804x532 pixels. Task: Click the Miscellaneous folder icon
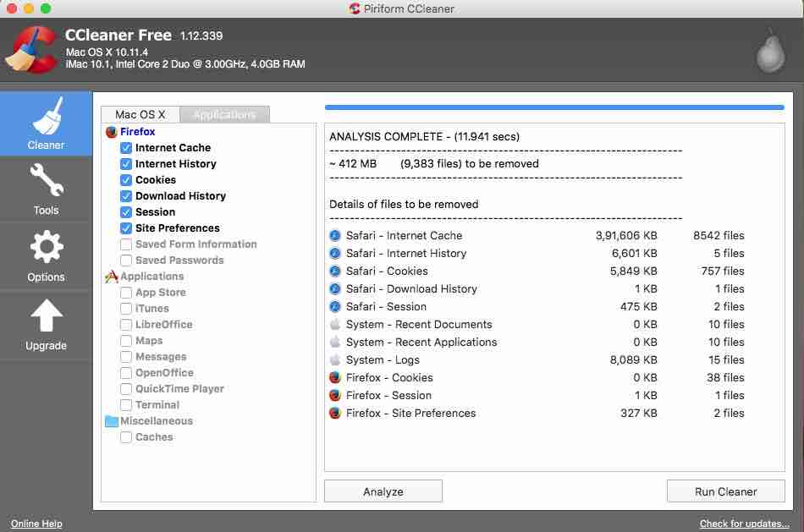tap(111, 421)
